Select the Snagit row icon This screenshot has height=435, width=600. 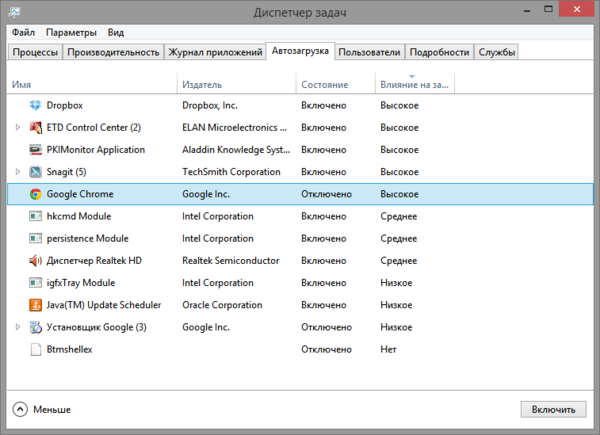click(36, 172)
